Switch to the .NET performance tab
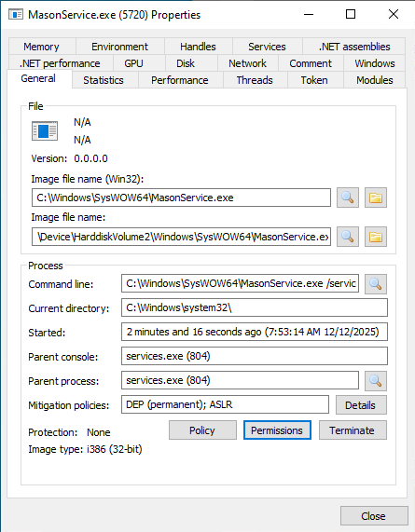The image size is (415, 532). (x=60, y=63)
